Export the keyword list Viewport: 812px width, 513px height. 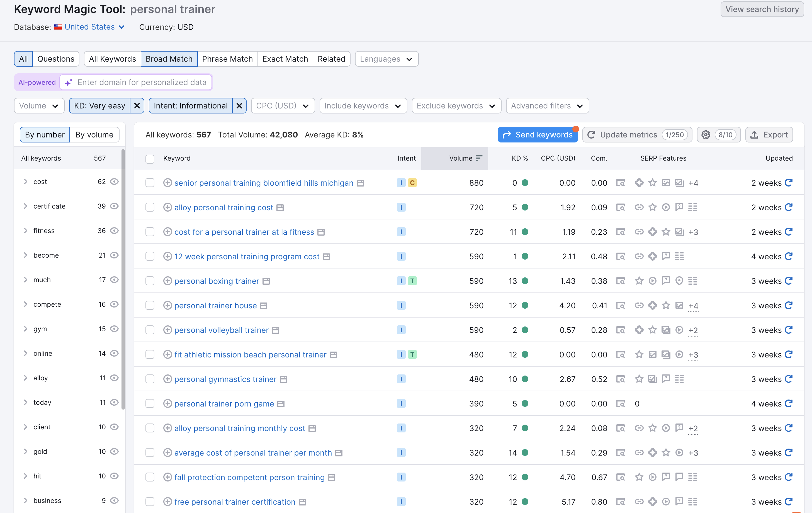pos(769,135)
